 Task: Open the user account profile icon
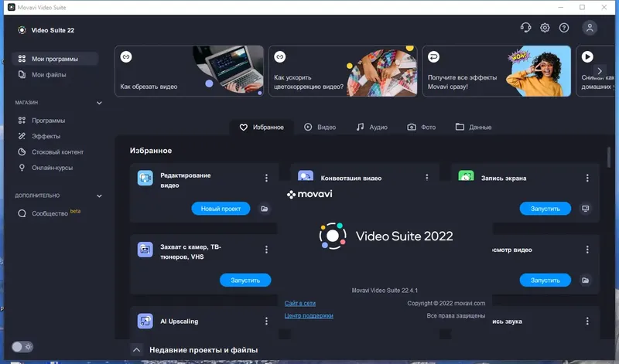(x=590, y=28)
